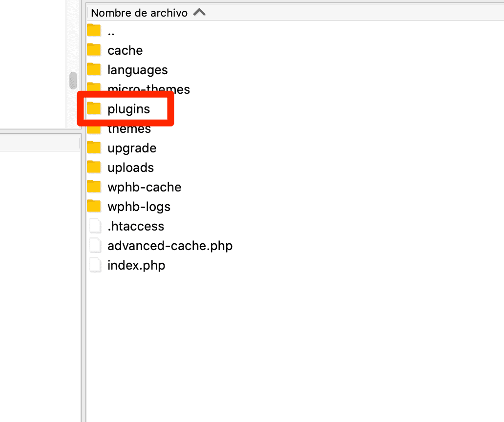The height and width of the screenshot is (422, 504).
Task: Select the 'plugins' folder name
Action: pos(128,109)
